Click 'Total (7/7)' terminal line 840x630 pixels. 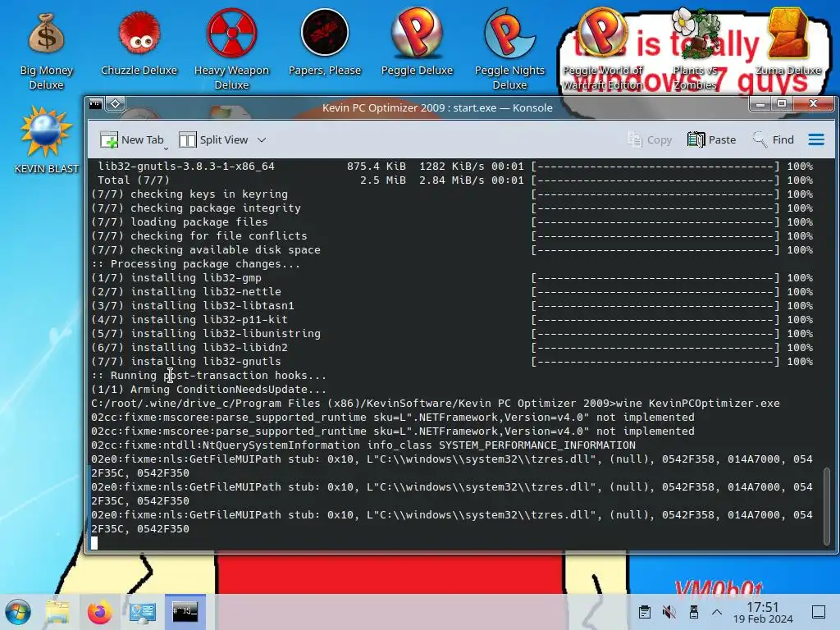134,180
